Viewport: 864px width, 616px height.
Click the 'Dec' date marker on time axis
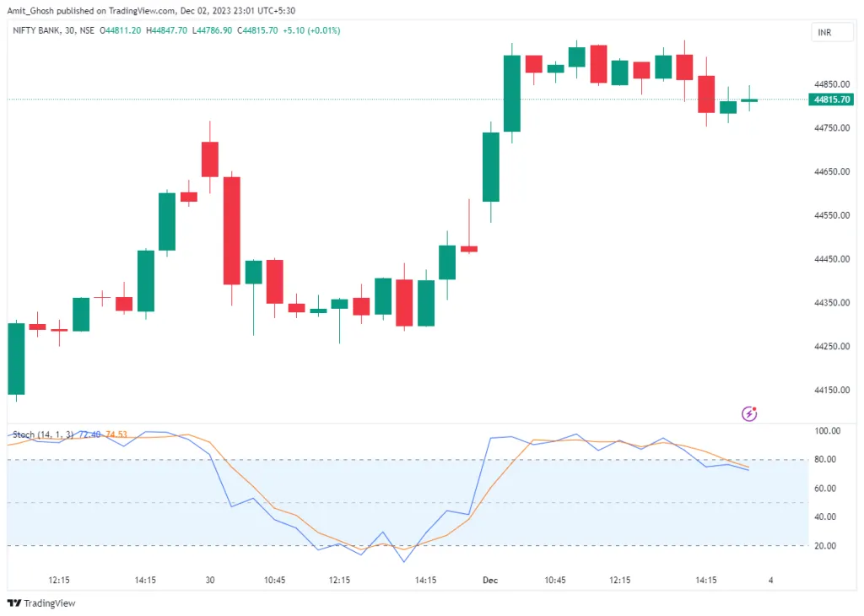(490, 580)
